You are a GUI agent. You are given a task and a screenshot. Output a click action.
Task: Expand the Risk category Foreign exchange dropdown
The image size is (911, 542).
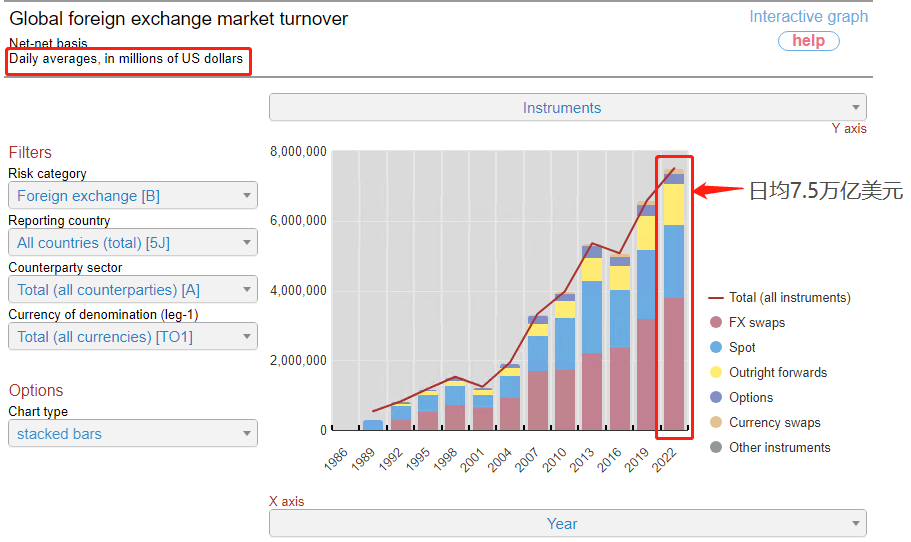click(133, 196)
